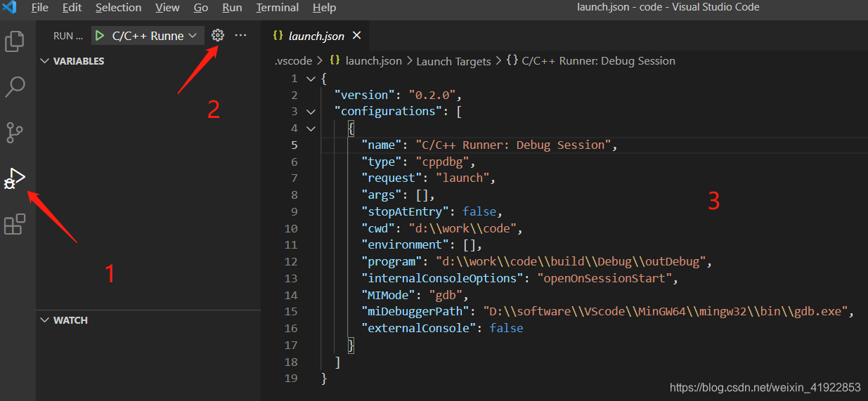Close the launch.json tab
868x401 pixels.
(x=356, y=35)
